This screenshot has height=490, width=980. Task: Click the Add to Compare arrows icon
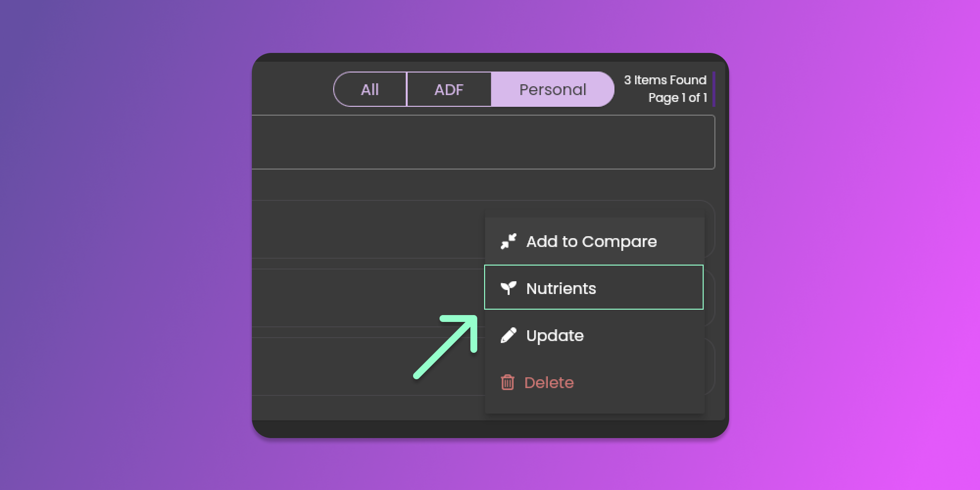[x=508, y=241]
